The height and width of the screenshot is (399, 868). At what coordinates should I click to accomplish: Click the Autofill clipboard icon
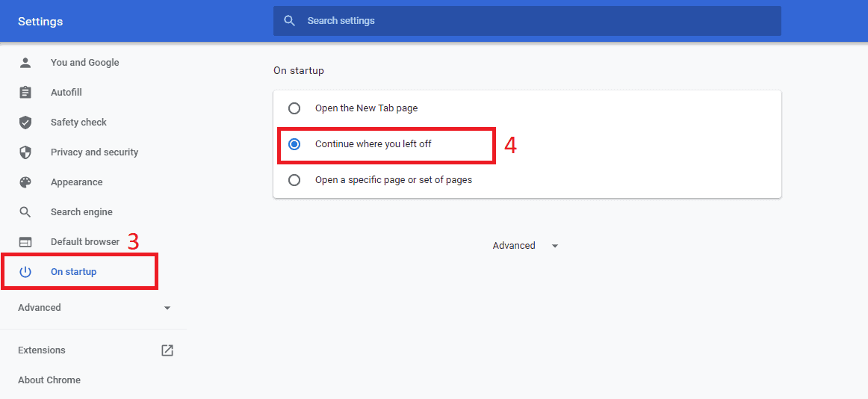coord(25,93)
